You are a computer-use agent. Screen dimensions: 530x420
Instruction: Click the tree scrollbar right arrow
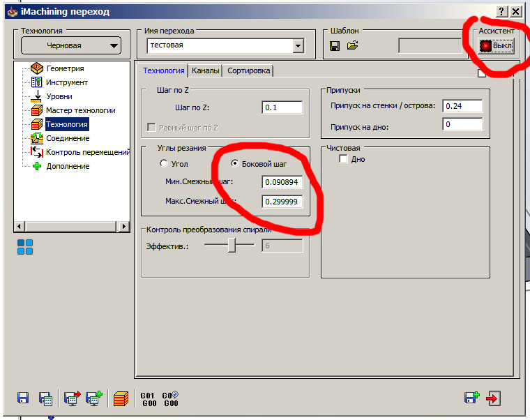click(x=123, y=226)
